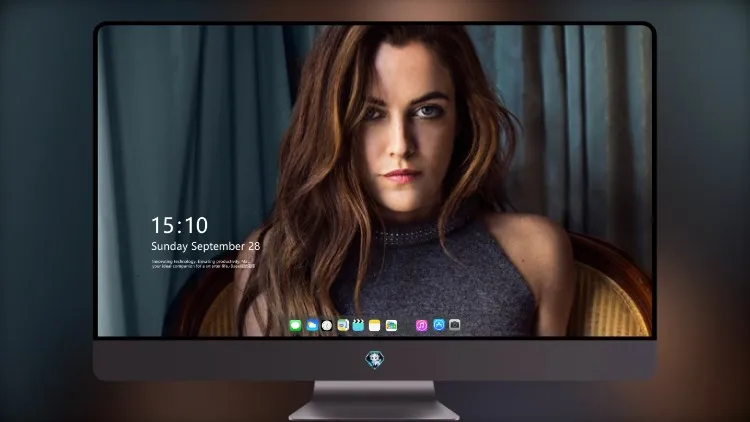Open the Weather app in dock
Viewport: 750px width, 422px height.
click(x=312, y=325)
